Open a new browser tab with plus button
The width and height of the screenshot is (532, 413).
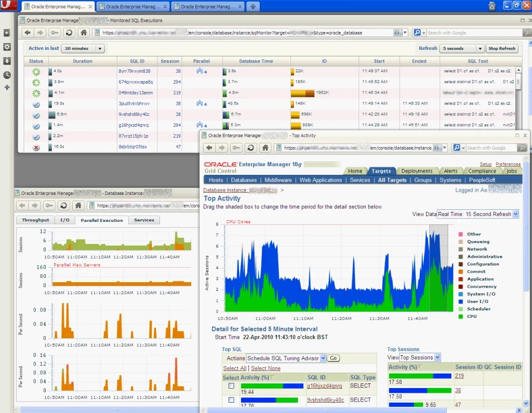[253, 7]
